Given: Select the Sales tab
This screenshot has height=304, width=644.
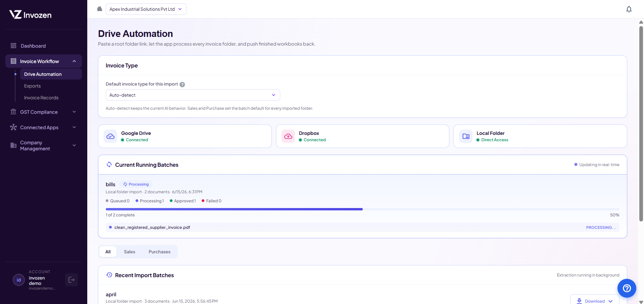Looking at the screenshot, I should tap(130, 252).
